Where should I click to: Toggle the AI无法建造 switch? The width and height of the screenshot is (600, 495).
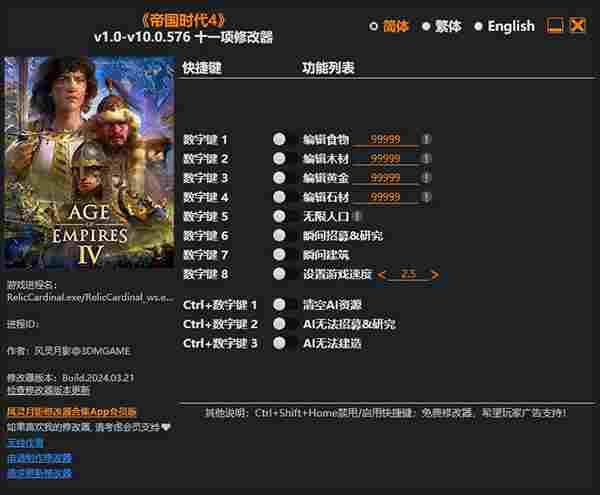point(285,343)
